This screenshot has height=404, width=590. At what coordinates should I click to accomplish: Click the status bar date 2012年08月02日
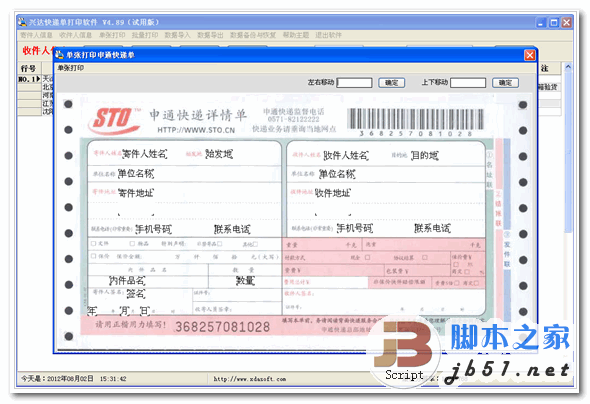click(70, 378)
